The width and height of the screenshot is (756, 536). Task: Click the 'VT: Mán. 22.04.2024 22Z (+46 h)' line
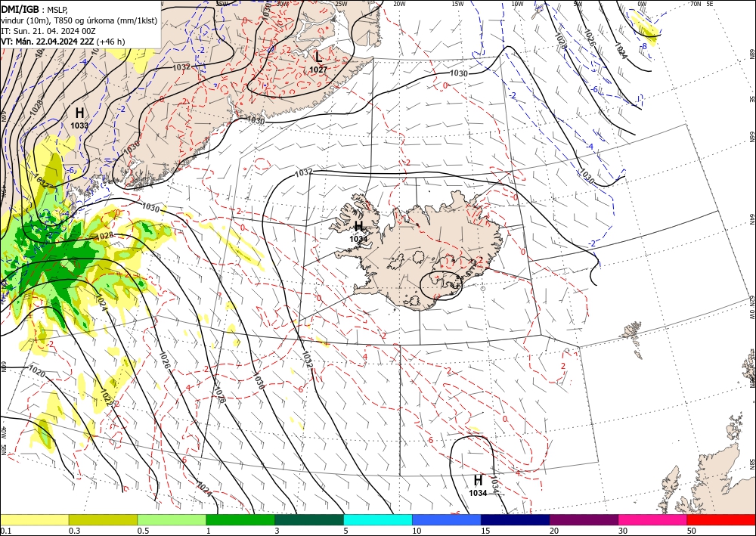63,42
